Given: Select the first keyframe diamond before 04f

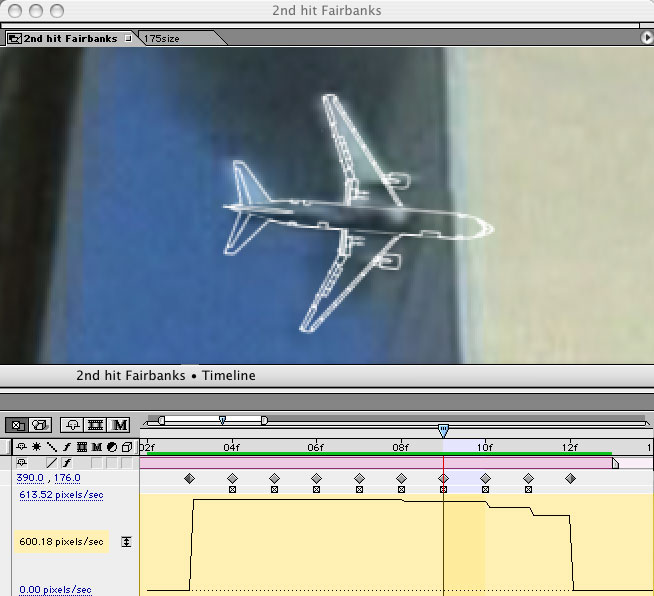Looking at the screenshot, I should [189, 479].
